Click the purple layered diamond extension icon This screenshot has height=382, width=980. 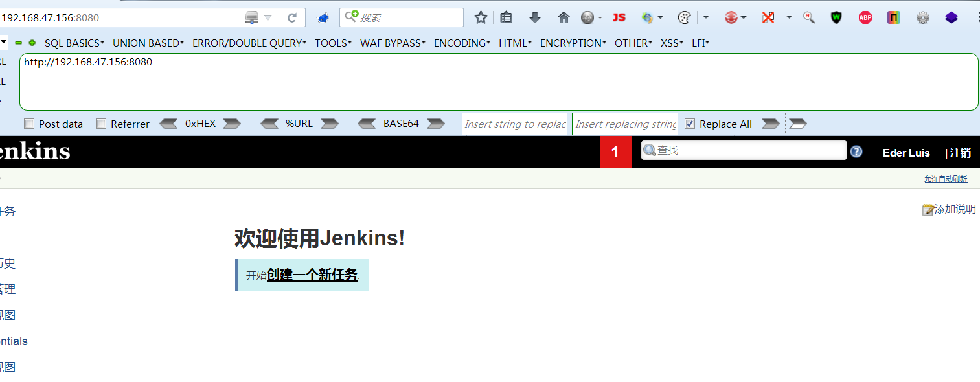tap(951, 17)
